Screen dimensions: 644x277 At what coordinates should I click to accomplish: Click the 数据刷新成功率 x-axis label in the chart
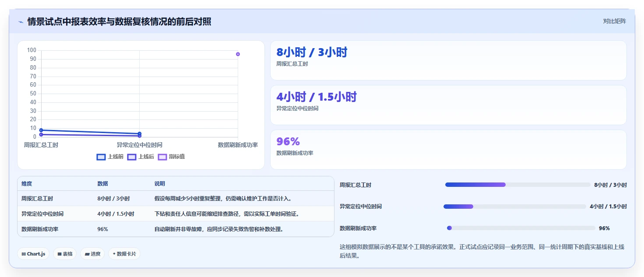coord(238,145)
